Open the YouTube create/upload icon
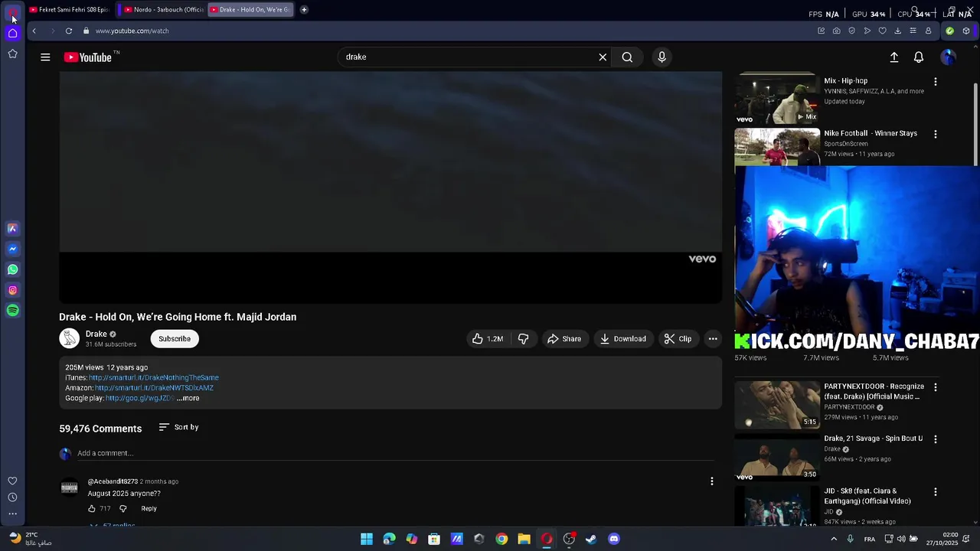Image resolution: width=980 pixels, height=551 pixels. pos(893,57)
